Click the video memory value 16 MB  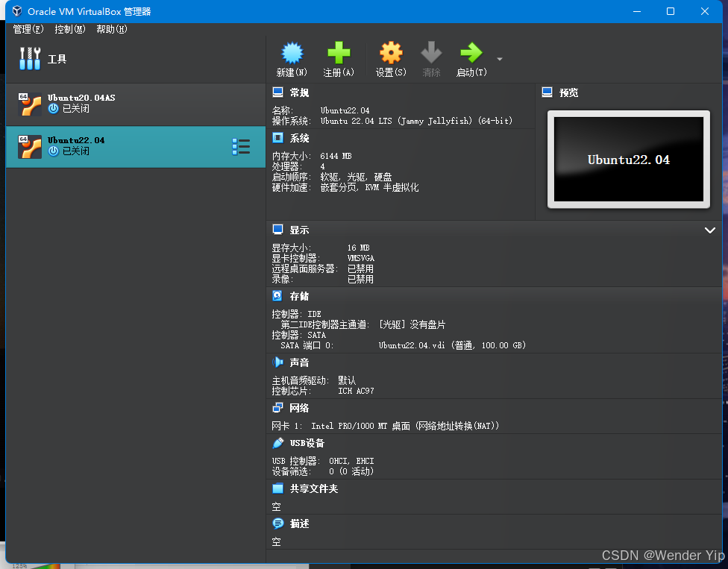point(359,248)
